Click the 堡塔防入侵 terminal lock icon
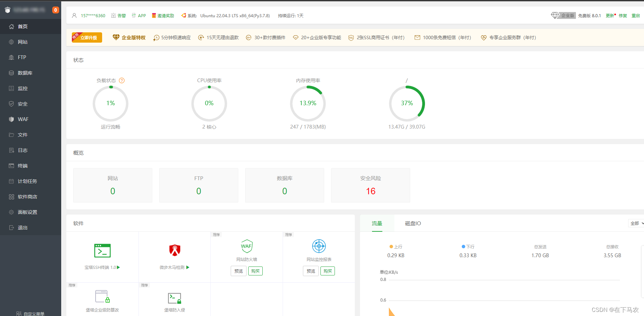644x316 pixels. point(175,298)
